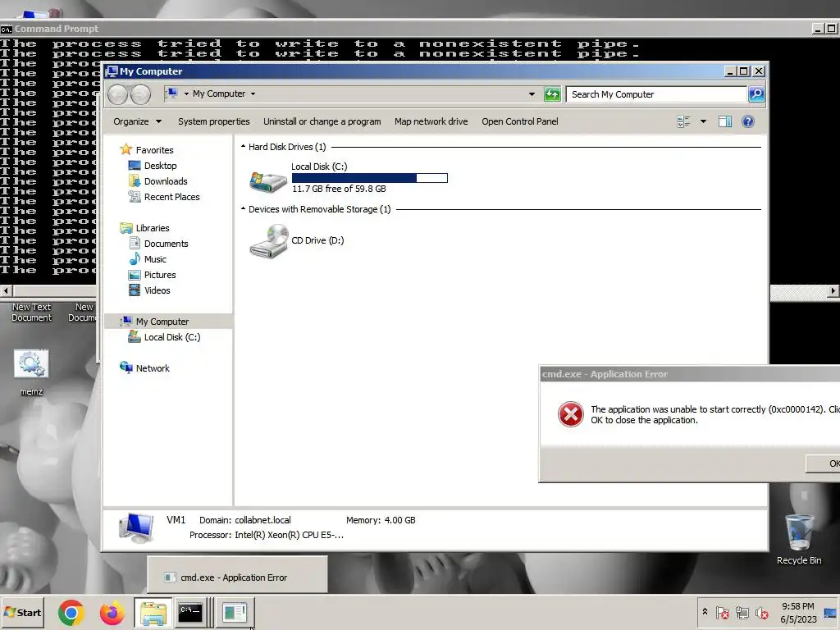
Task: Collapse Devices with Removable Storage group
Action: [243, 208]
